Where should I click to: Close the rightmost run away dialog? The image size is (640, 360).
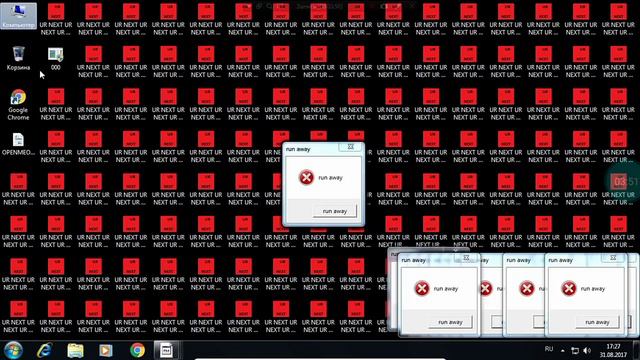[613, 258]
